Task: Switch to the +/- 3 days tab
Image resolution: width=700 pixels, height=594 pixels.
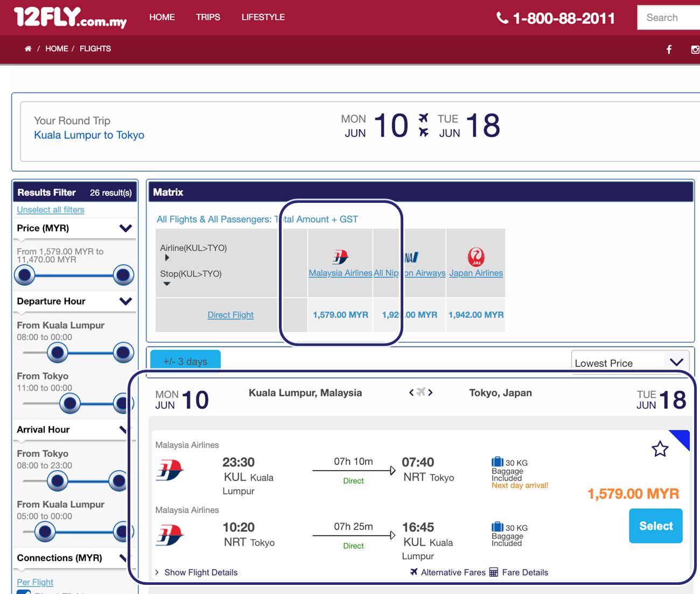Action: pos(185,360)
